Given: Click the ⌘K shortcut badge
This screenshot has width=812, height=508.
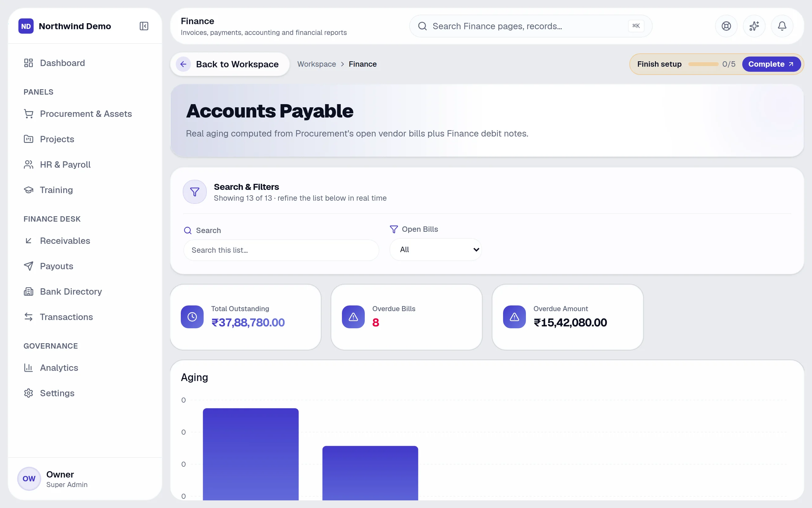Looking at the screenshot, I should (x=636, y=26).
